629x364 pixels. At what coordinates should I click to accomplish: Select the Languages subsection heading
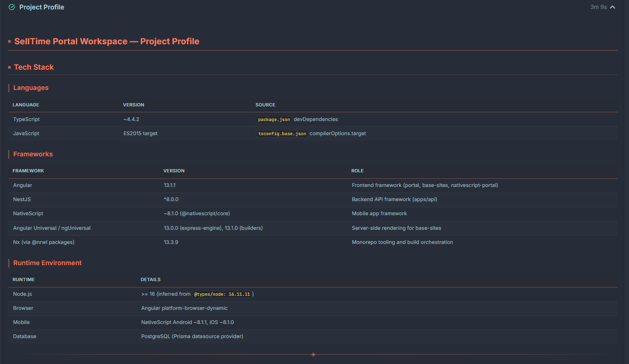[x=31, y=88]
